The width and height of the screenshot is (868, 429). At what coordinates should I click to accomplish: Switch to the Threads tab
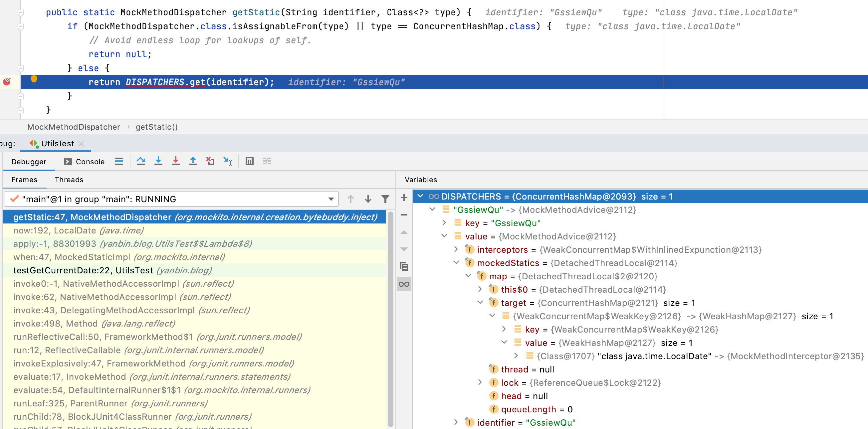pos(69,180)
